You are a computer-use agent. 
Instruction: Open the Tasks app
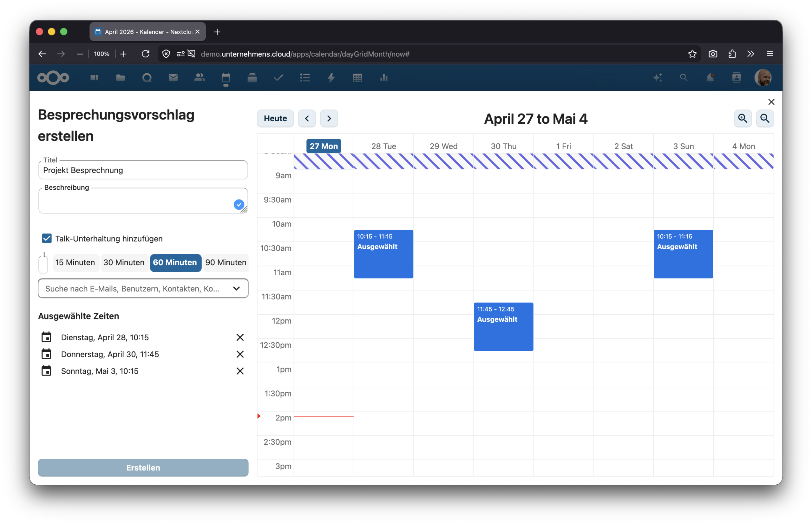pyautogui.click(x=278, y=78)
